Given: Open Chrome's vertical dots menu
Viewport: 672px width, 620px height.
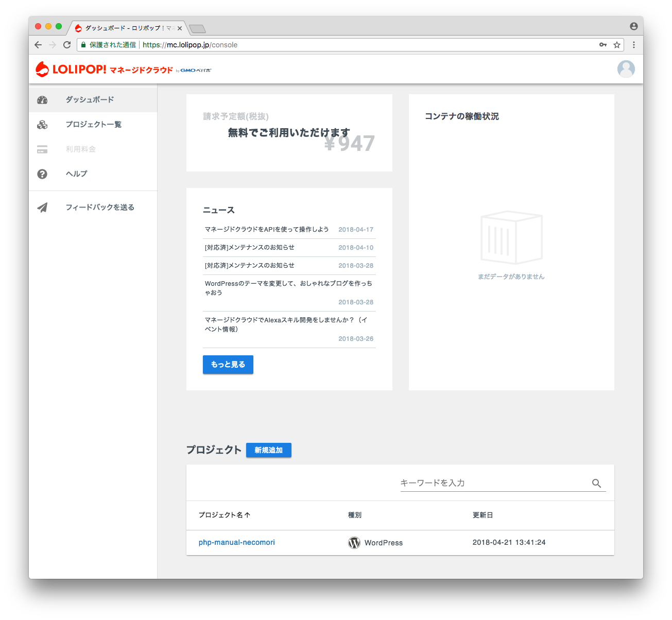Looking at the screenshot, I should [x=633, y=45].
